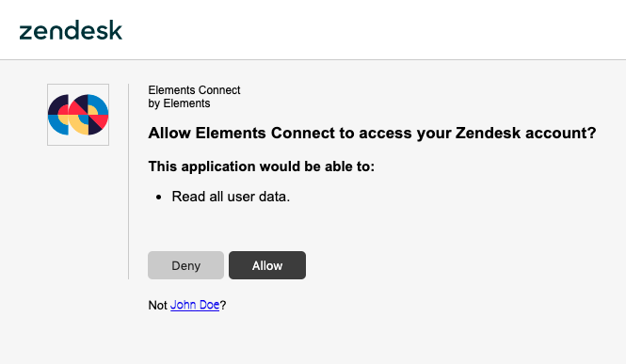Click the word 'Not' before John Doe
This screenshot has height=364, width=626.
157,305
